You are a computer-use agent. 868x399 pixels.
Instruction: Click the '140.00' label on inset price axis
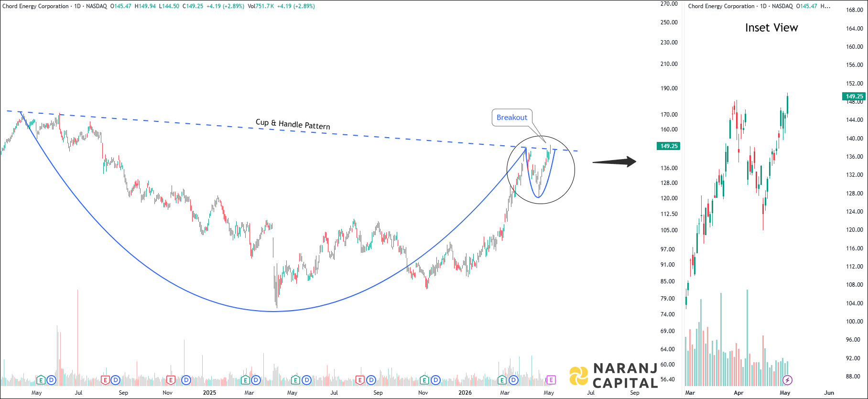click(x=855, y=139)
